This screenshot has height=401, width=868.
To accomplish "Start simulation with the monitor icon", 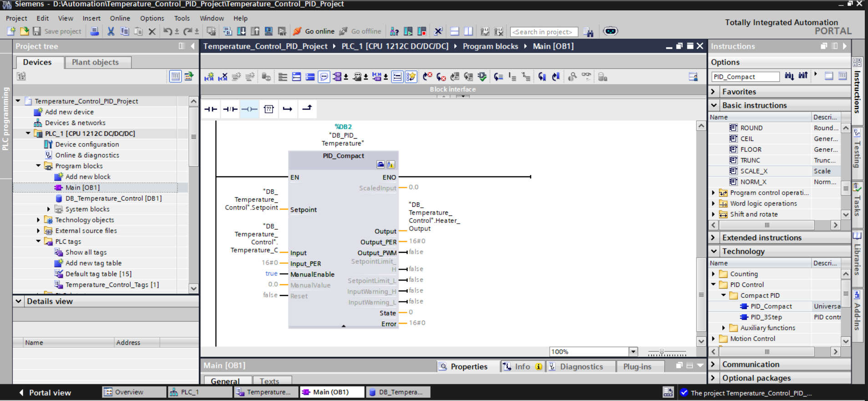I will (269, 31).
